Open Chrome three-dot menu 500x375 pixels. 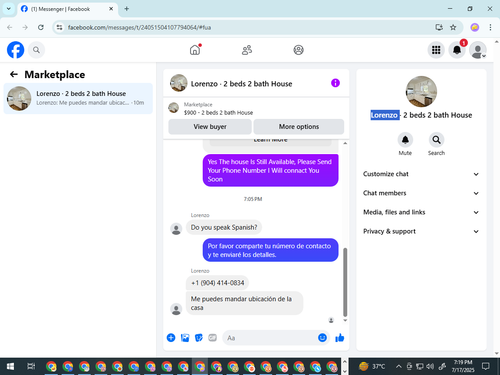point(490,27)
